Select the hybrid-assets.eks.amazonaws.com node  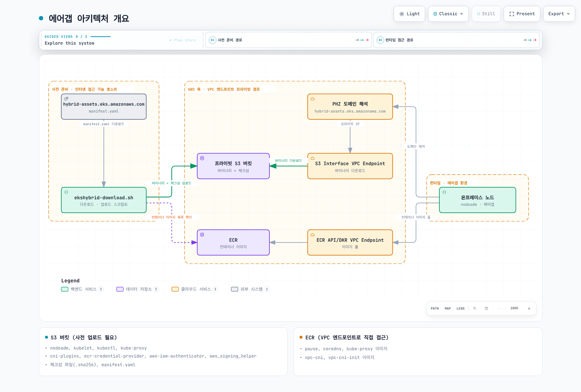[x=104, y=107]
